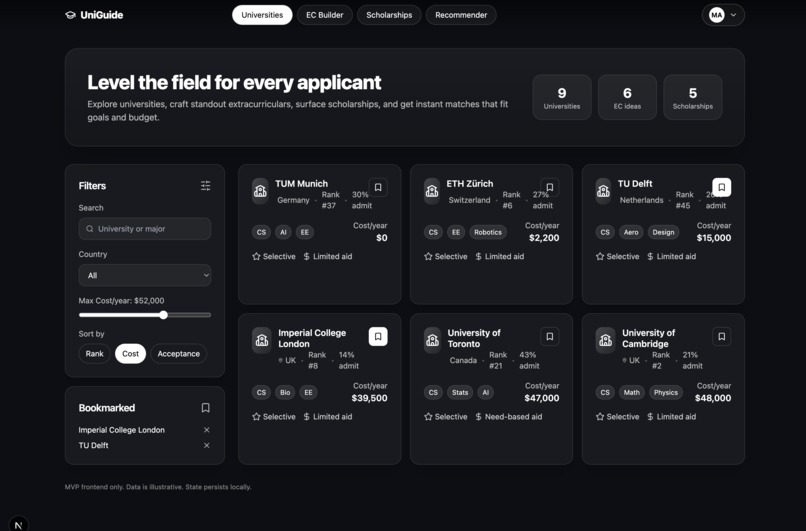Image resolution: width=806 pixels, height=531 pixels.
Task: Click the TUM Munich university building icon
Action: tap(261, 191)
